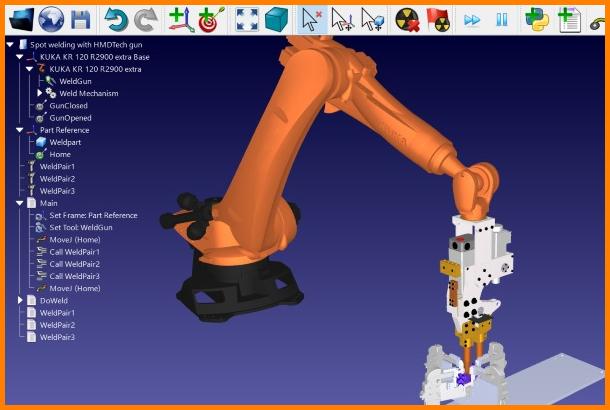Click the Check collisions radiation icon
The width and height of the screenshot is (610, 410).
pos(409,19)
